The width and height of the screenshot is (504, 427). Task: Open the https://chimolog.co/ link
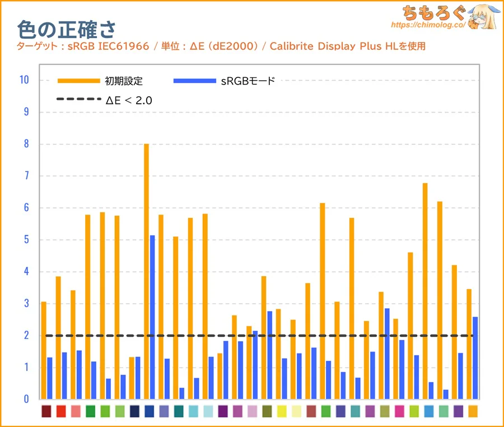coord(428,25)
